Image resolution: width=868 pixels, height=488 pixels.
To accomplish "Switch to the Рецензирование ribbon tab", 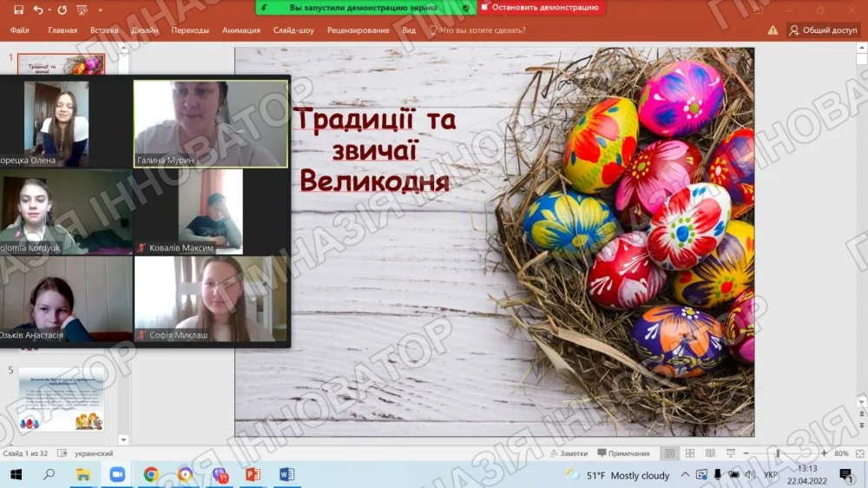I will coord(358,30).
